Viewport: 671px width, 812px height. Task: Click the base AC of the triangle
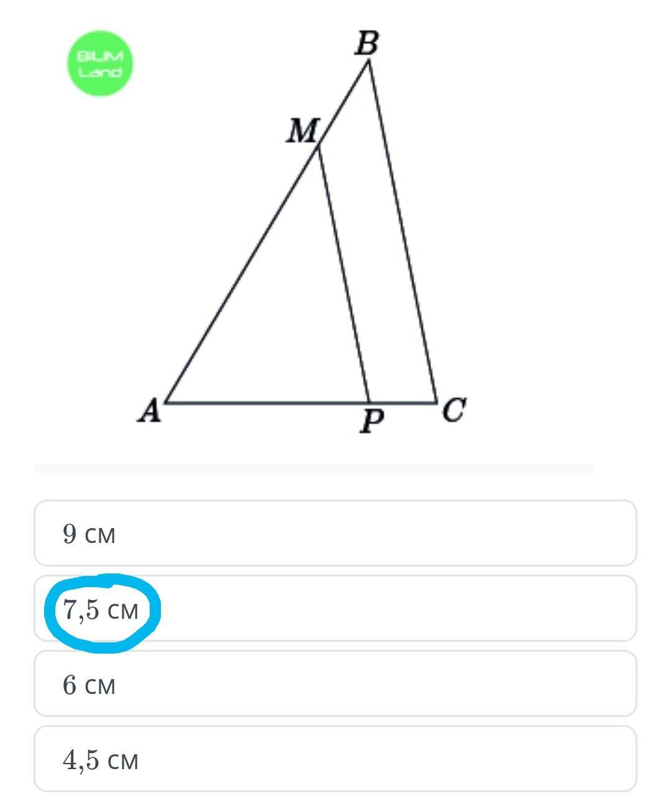301,403
